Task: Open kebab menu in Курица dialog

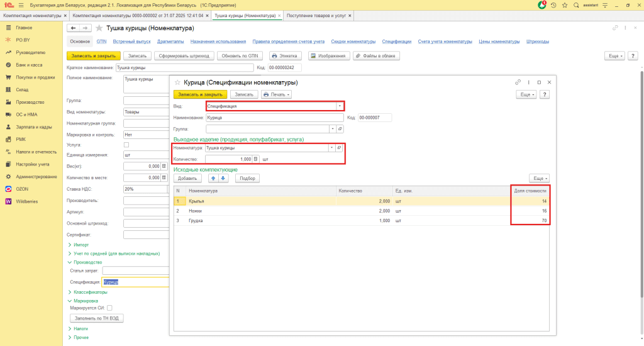Action: point(528,82)
